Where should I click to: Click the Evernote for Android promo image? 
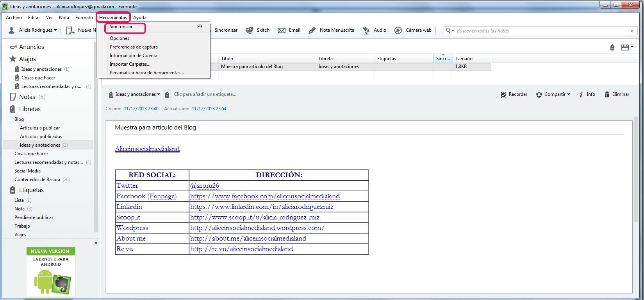tap(51, 271)
